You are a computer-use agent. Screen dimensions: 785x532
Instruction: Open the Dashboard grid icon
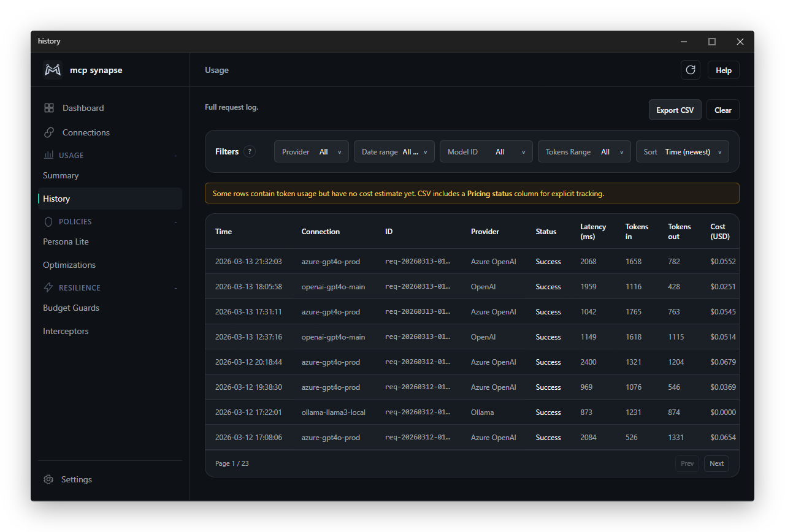pyautogui.click(x=48, y=107)
